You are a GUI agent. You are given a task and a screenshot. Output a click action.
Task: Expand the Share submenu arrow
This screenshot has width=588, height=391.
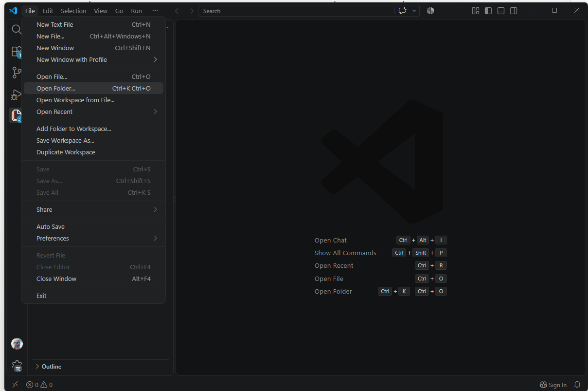[x=156, y=209]
